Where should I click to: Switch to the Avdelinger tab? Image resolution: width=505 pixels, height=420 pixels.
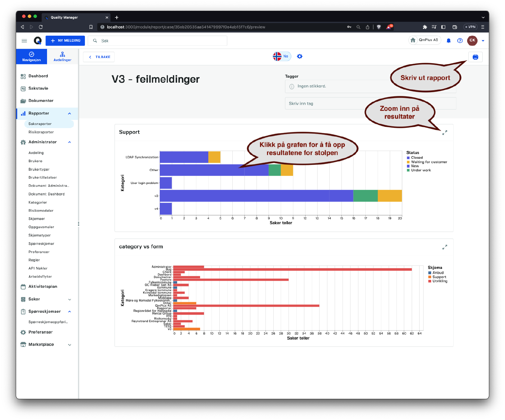(x=62, y=57)
